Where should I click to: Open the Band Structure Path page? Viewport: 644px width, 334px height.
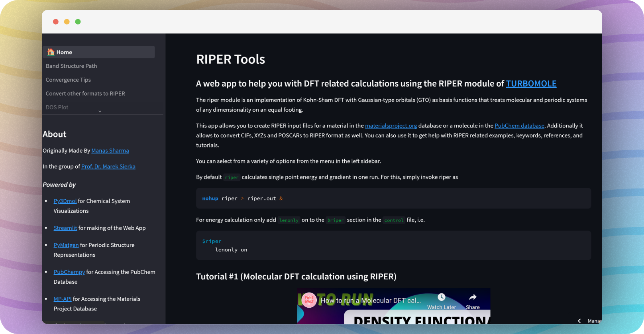[71, 66]
